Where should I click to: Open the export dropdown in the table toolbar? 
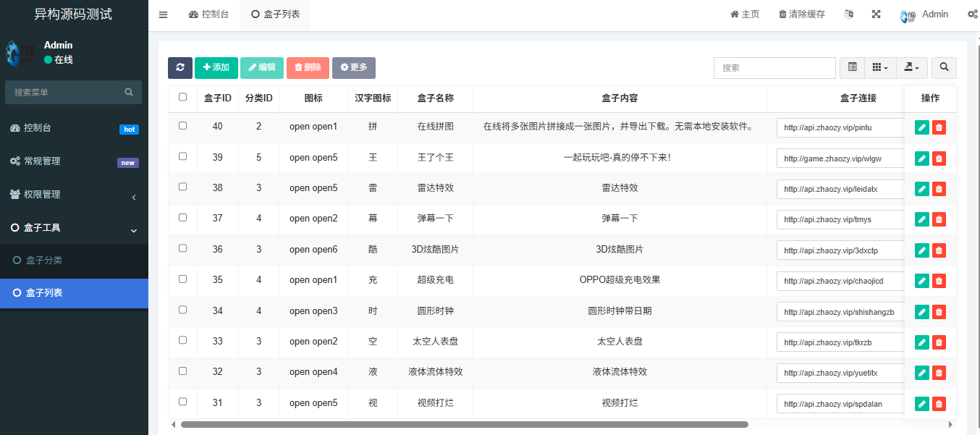(911, 67)
